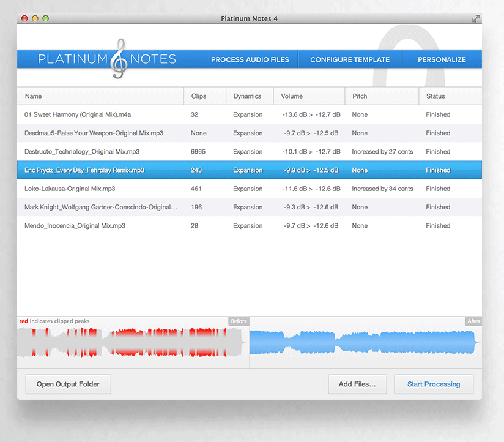
Task: Click the Before label tag
Action: [x=239, y=321]
